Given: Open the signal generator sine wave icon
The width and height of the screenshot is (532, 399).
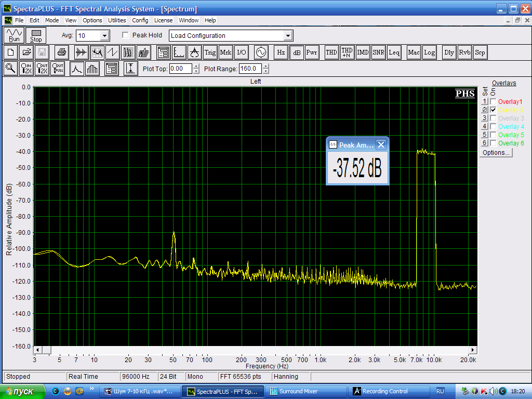Looking at the screenshot, I should coord(260,52).
